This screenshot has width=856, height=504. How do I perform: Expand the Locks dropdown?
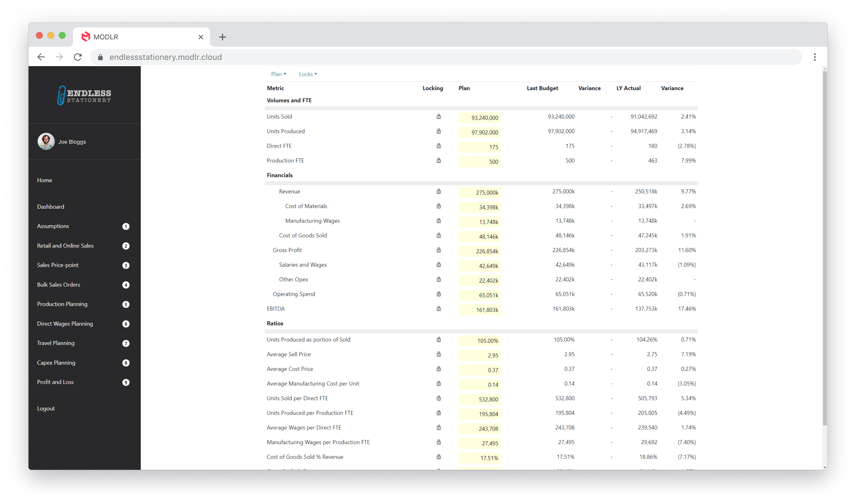307,74
